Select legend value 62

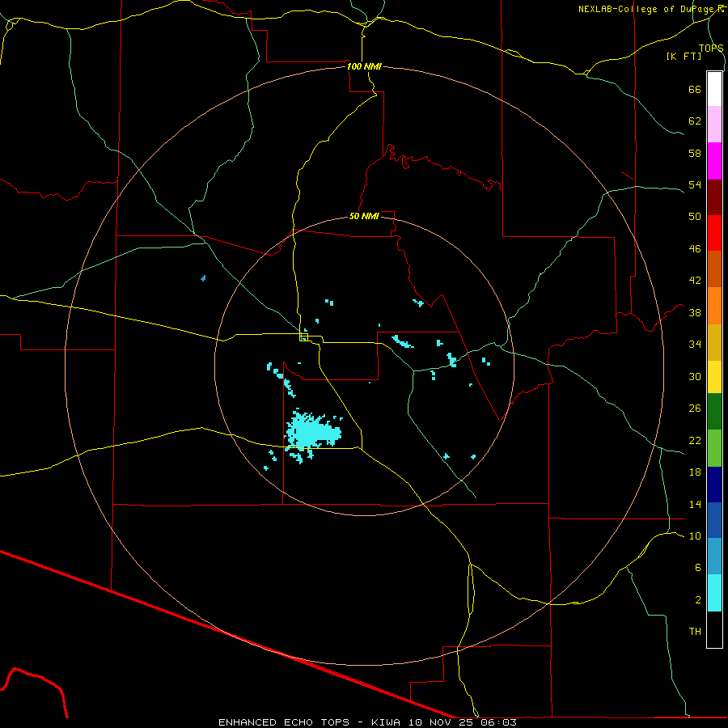pyautogui.click(x=695, y=121)
